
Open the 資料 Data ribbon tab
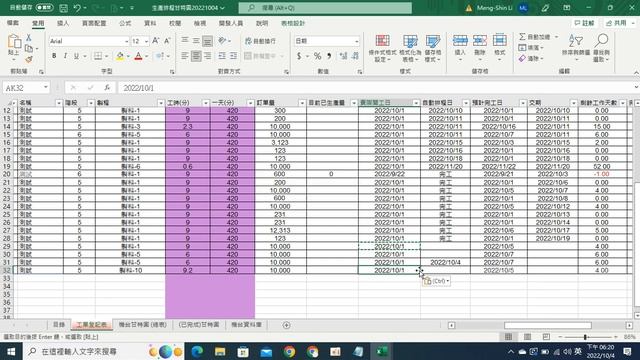point(150,23)
